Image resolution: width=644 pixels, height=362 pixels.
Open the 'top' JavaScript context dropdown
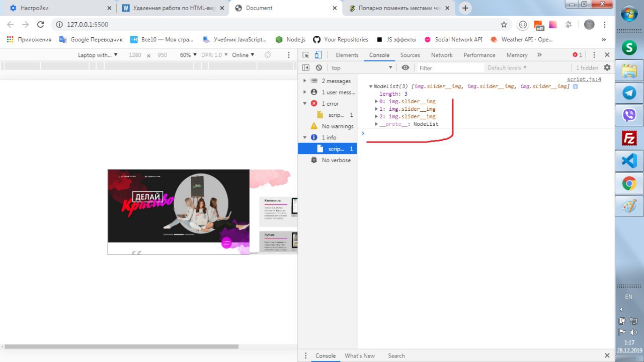click(x=361, y=67)
